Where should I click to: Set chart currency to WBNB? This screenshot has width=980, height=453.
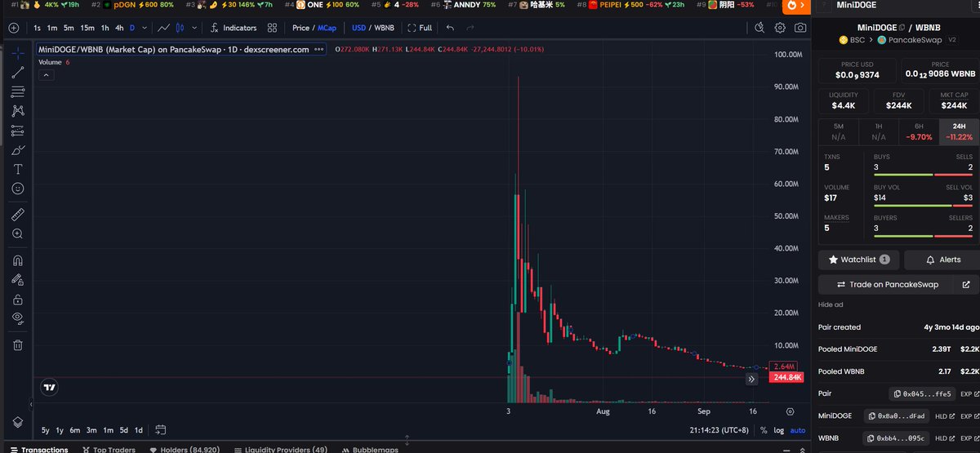384,28
